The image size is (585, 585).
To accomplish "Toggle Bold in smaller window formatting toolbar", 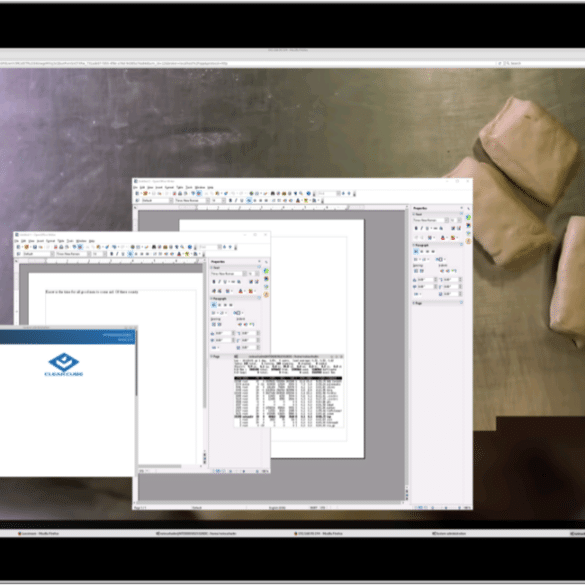I will 112,254.
